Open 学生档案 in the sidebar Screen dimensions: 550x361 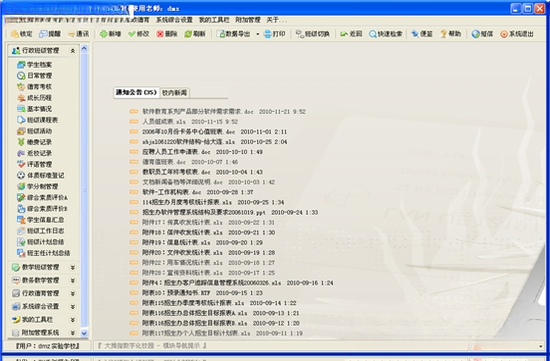coord(35,65)
